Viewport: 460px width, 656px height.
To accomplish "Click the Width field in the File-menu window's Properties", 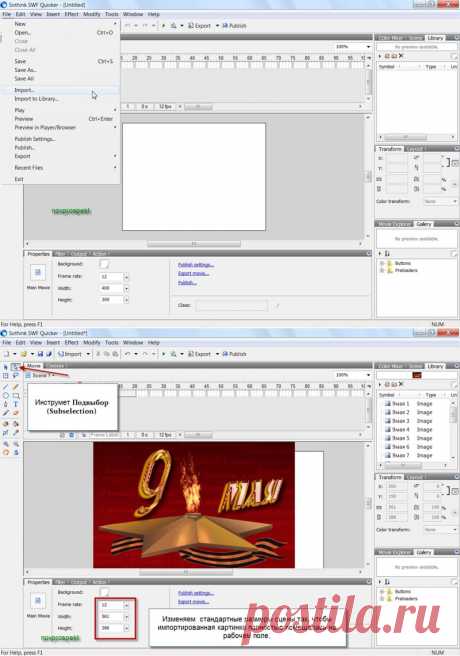I will point(111,288).
